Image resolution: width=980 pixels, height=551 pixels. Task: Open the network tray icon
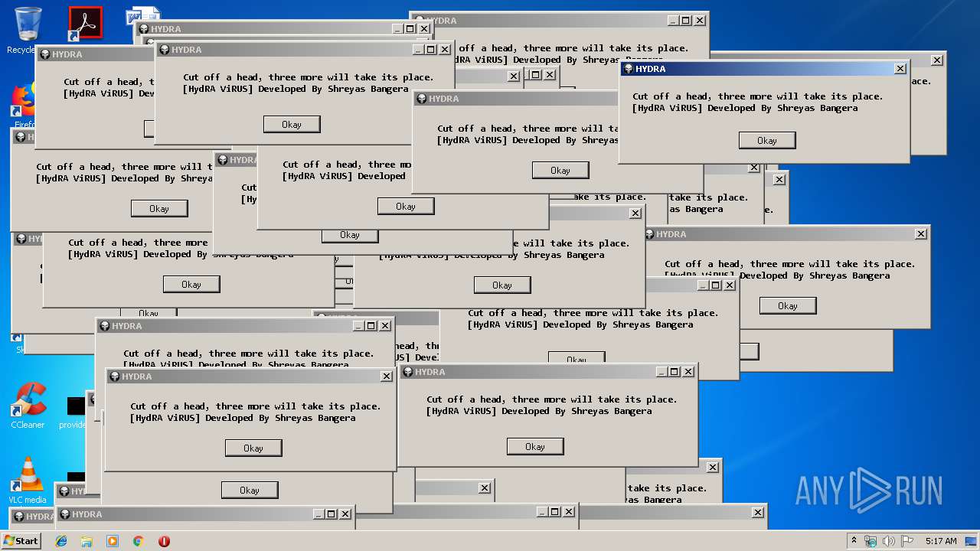[x=871, y=541]
